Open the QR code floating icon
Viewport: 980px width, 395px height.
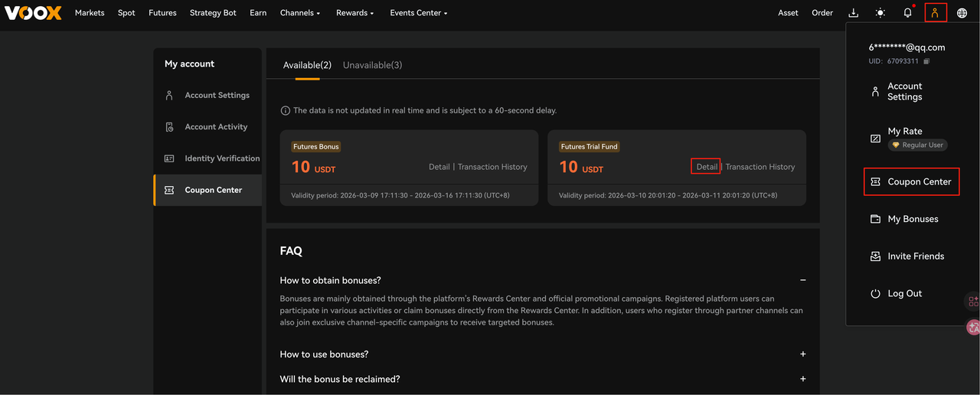coord(973,302)
